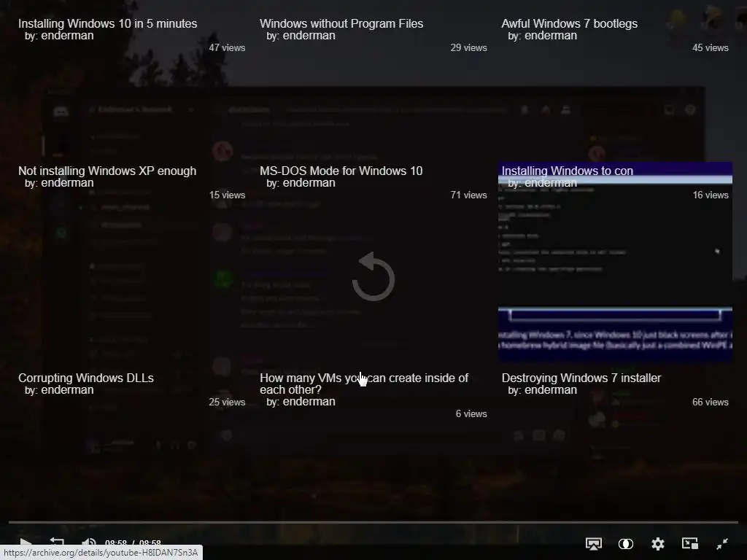747x560 pixels.
Task: Open 'Windows without Program Files' video
Action: click(x=341, y=23)
